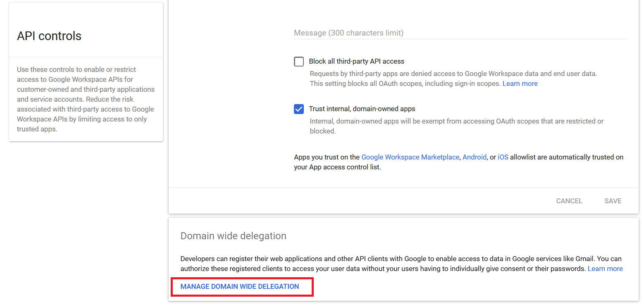Visit the Google Workspace Marketplace link
Screen dimensions: 644x307
(410, 157)
